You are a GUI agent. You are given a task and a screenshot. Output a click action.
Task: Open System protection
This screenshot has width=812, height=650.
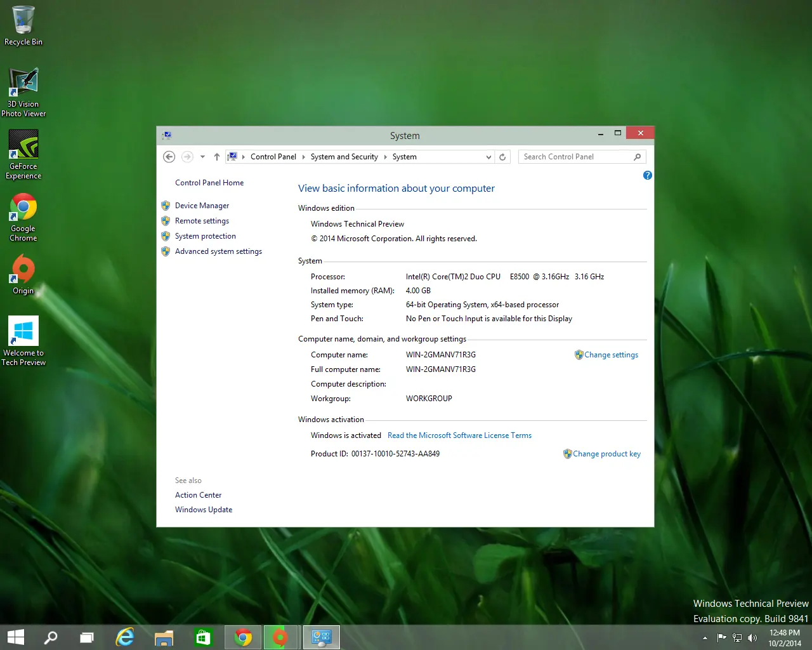[x=206, y=236]
